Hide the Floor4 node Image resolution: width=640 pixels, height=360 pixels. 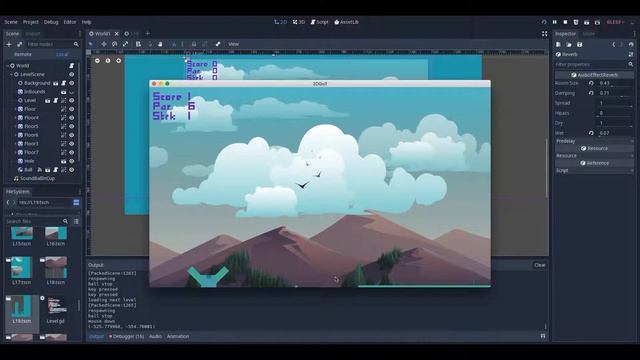tap(72, 118)
